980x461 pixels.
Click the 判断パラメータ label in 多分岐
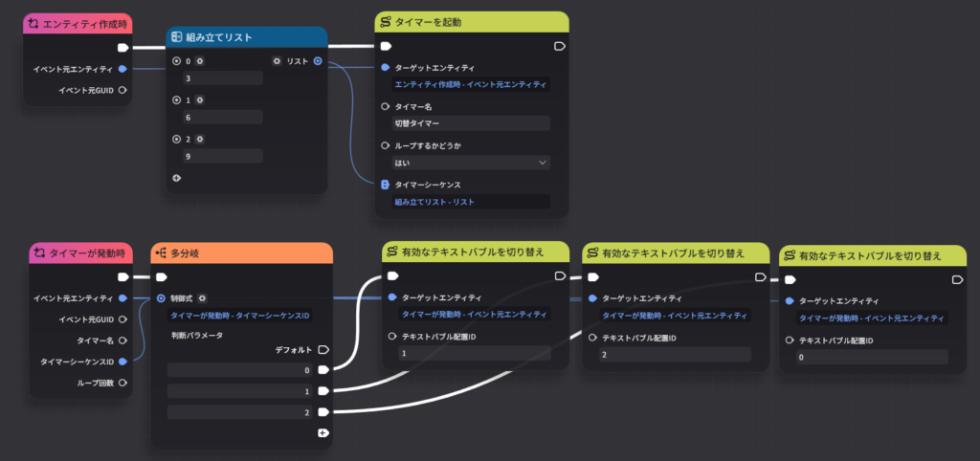coord(197,335)
